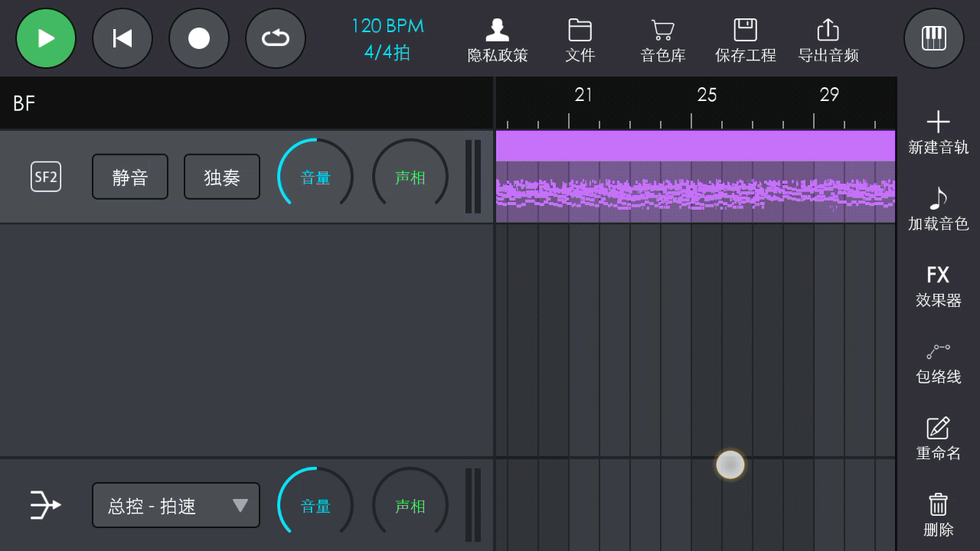This screenshot has height=551, width=980.
Task: Select the BF track name
Action: pos(24,103)
